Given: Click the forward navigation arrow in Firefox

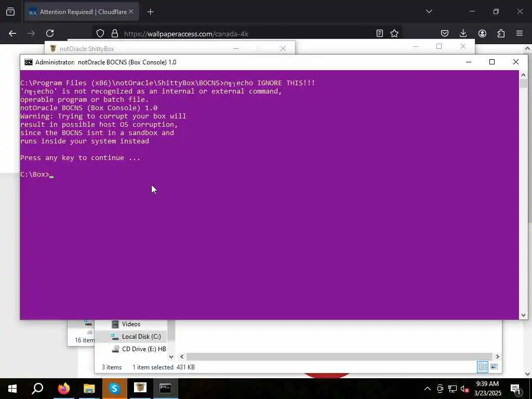Looking at the screenshot, I should (31, 33).
